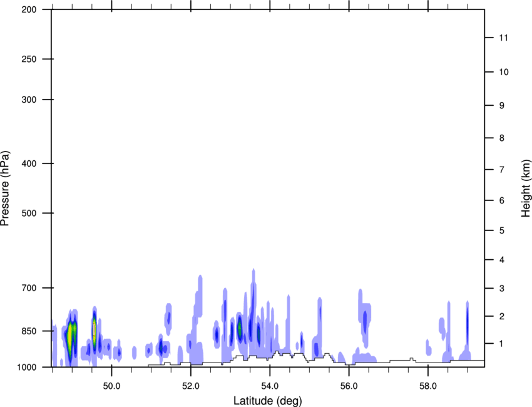
Task: Pick the 8 km height tick label
Action: [502, 138]
